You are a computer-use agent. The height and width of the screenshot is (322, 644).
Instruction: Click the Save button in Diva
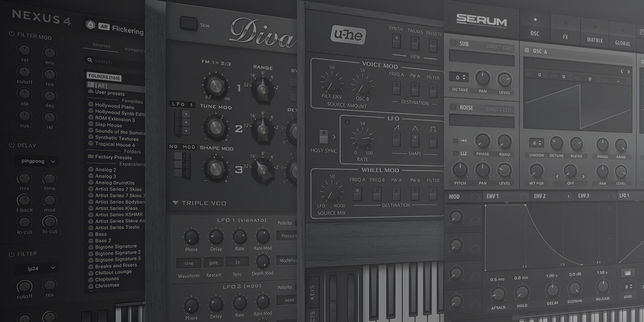pos(189,23)
